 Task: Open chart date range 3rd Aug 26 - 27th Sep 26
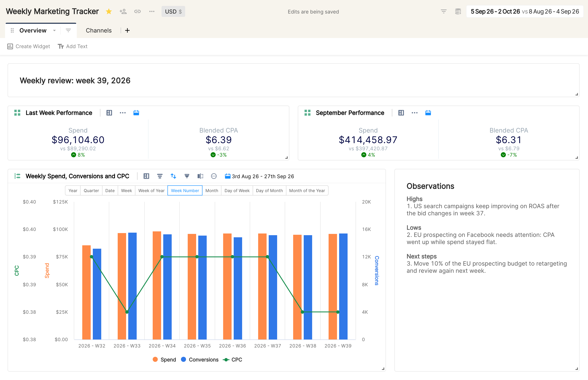coord(259,176)
